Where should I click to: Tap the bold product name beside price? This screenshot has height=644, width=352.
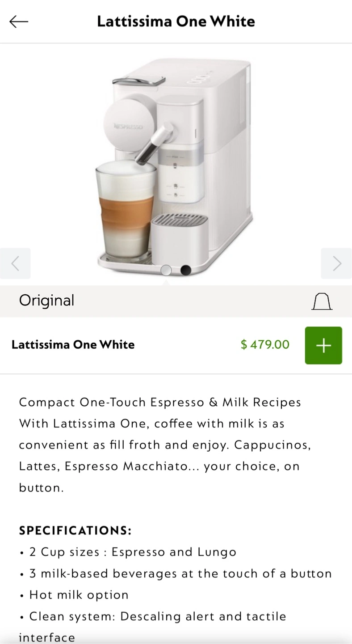tap(73, 345)
